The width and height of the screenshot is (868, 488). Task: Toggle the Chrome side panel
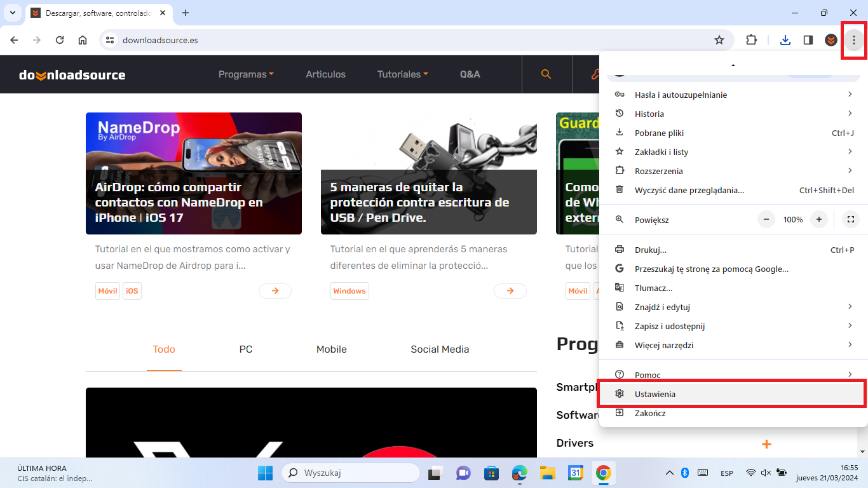[808, 40]
